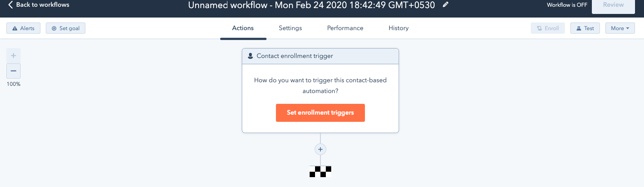
Task: Click the checkered finish flag icon
Action: [320, 171]
